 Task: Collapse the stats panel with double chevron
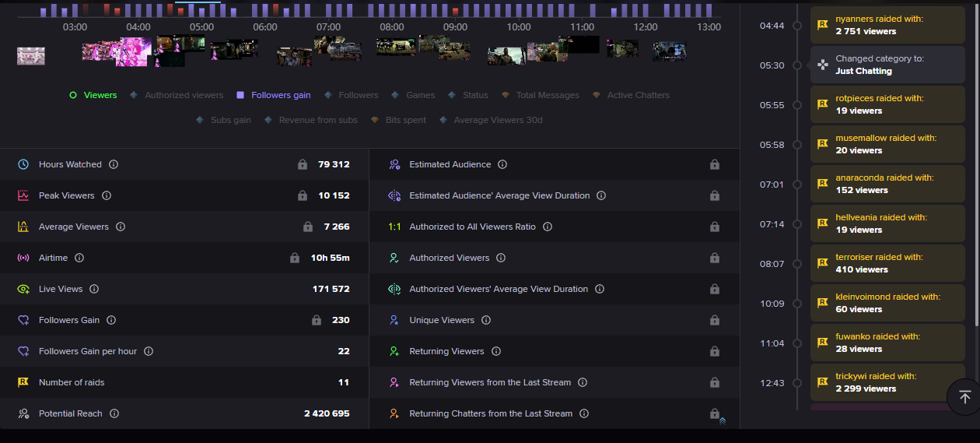(x=723, y=421)
